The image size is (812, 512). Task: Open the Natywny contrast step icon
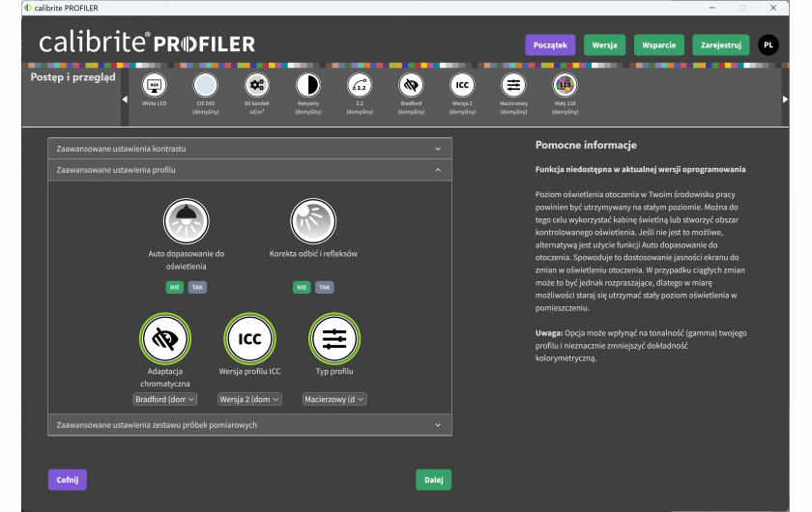pos(308,85)
